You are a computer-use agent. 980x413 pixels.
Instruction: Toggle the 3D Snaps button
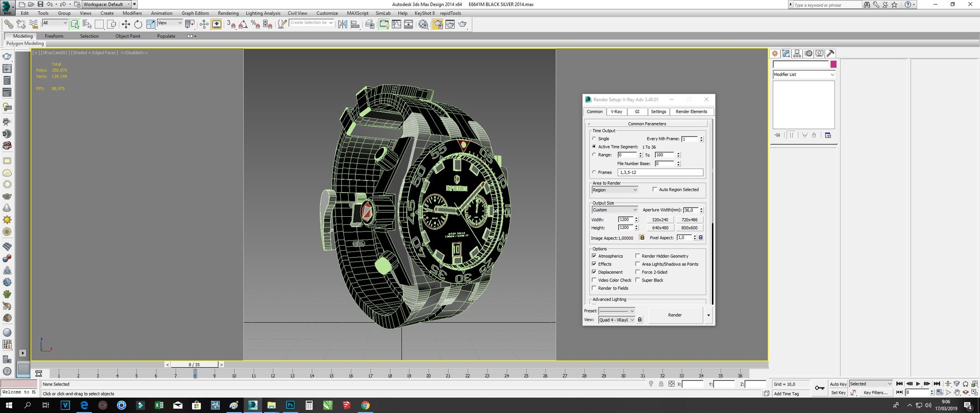[231, 24]
